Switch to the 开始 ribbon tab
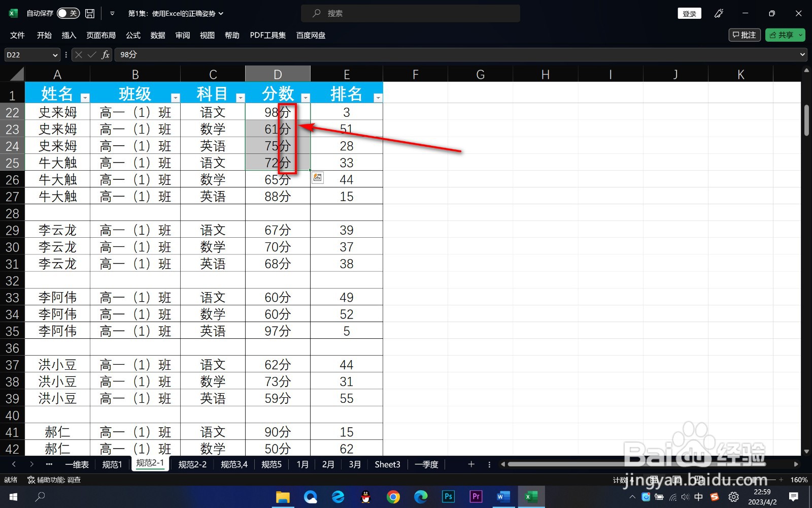Screen dimensions: 812x508 (x=44, y=35)
